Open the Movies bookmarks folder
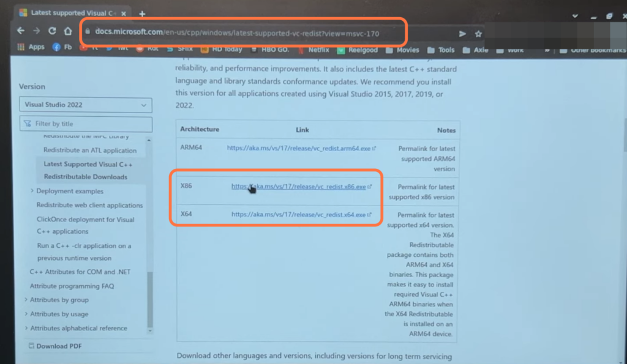627x364 pixels. [402, 50]
